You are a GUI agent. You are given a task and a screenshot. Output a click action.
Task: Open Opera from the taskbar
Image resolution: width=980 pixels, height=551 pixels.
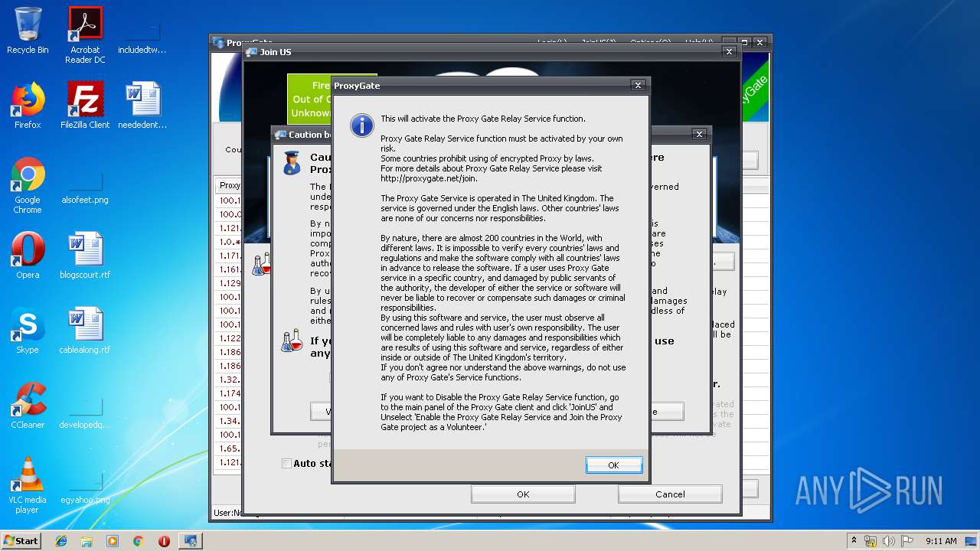click(164, 541)
